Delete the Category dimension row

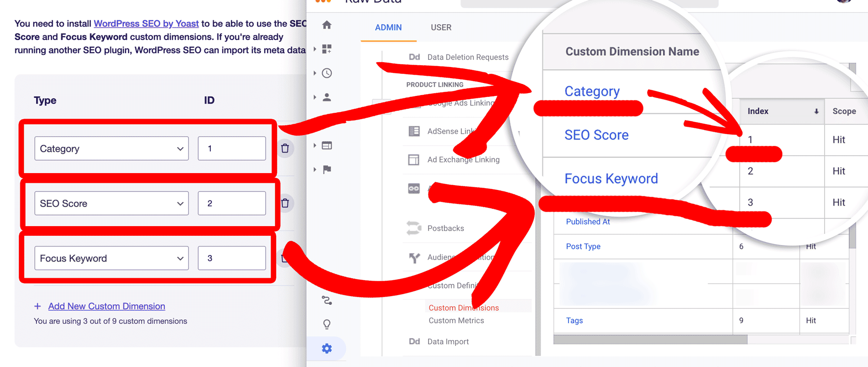[285, 148]
